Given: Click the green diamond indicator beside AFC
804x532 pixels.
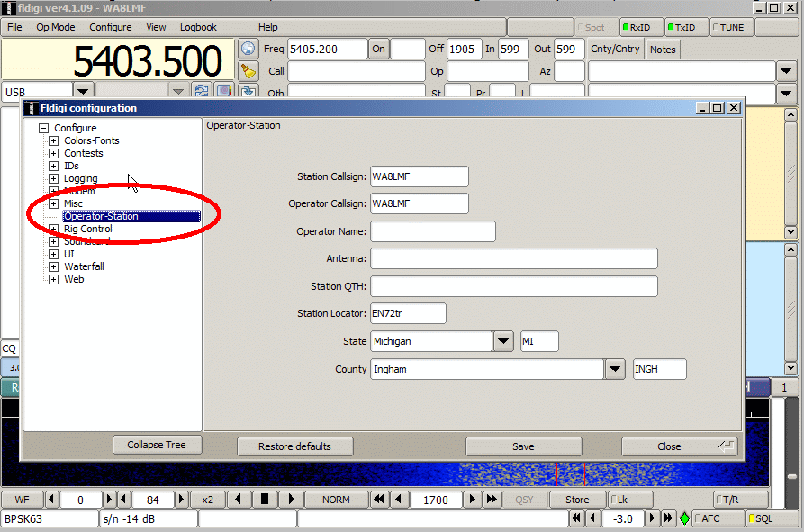Looking at the screenshot, I should 684,518.
